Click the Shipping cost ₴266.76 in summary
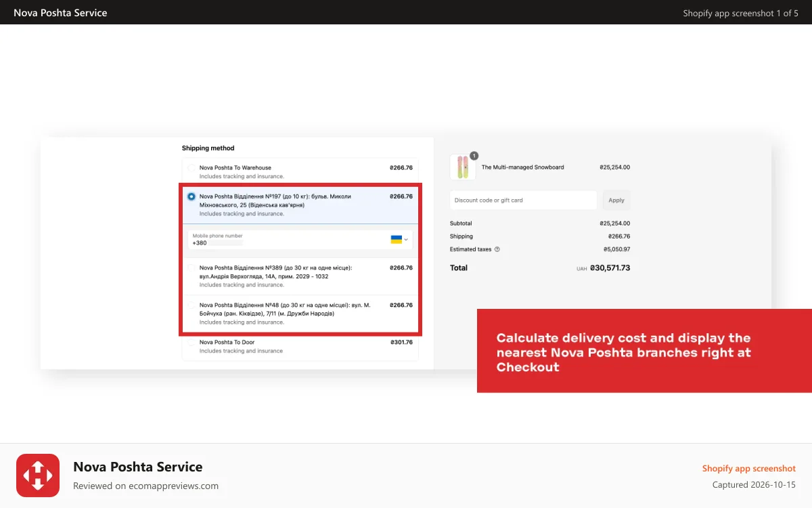 pyautogui.click(x=618, y=236)
